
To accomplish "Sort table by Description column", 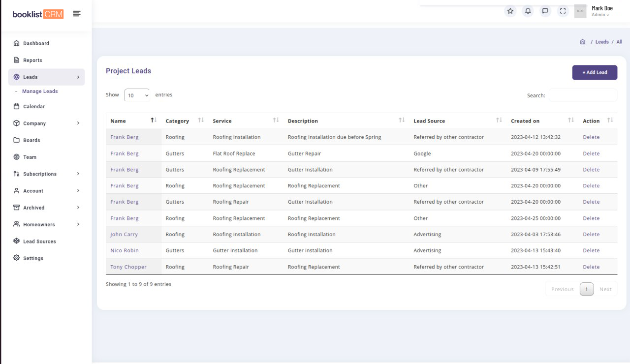I will click(x=346, y=121).
